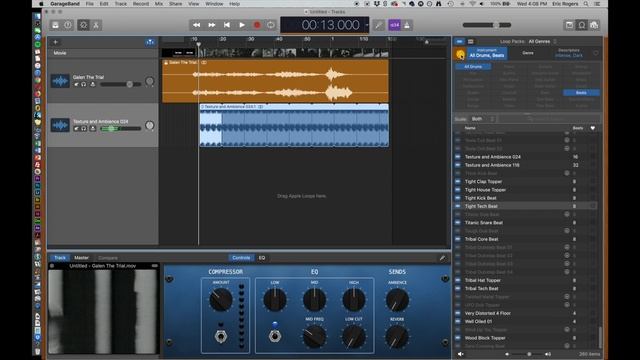
Task: Mute the Texture and Ambience 024 track
Action: (x=76, y=129)
